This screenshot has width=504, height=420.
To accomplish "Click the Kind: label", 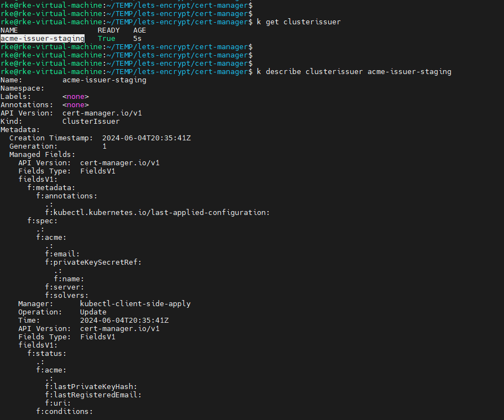I will click(11, 122).
